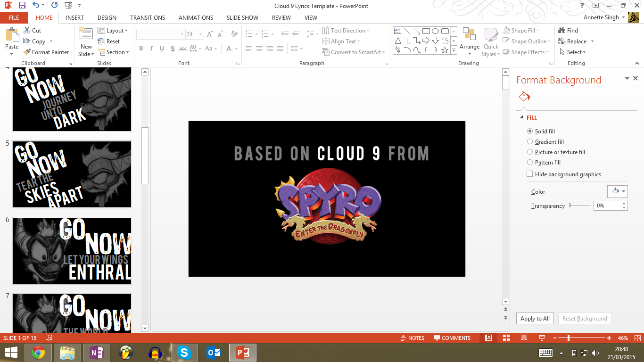Screen dimensions: 644x362
Task: Switch to the TRANSITIONS tab
Action: (x=148, y=17)
